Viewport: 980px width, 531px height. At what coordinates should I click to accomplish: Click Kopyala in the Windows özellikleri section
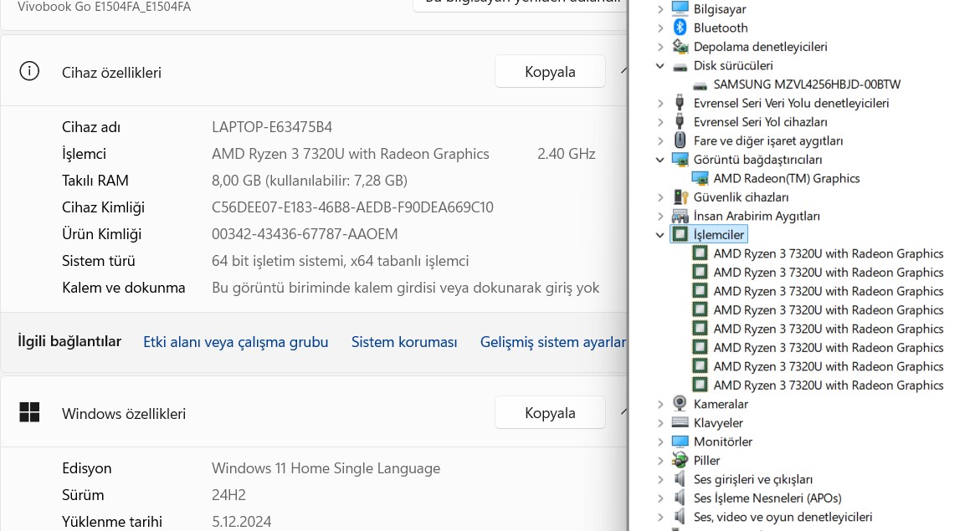coord(550,412)
